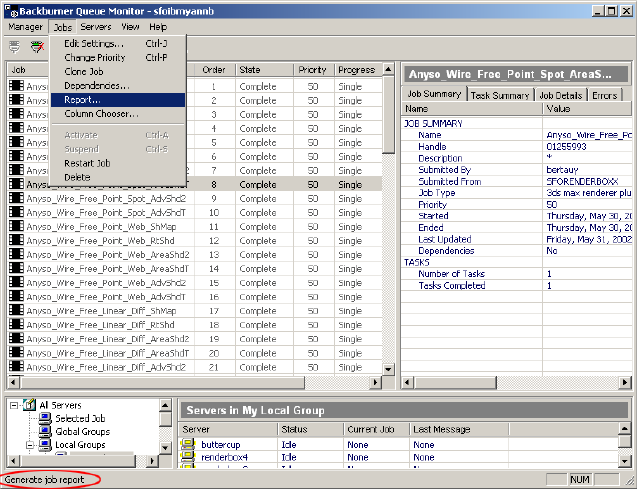Click the Submitted By value bertauy
The width and height of the screenshot is (637, 489).
tap(562, 170)
